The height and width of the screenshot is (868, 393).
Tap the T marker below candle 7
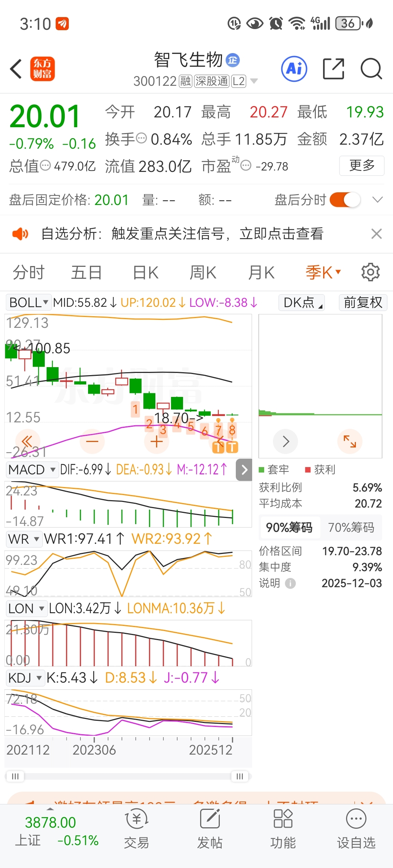click(x=218, y=447)
